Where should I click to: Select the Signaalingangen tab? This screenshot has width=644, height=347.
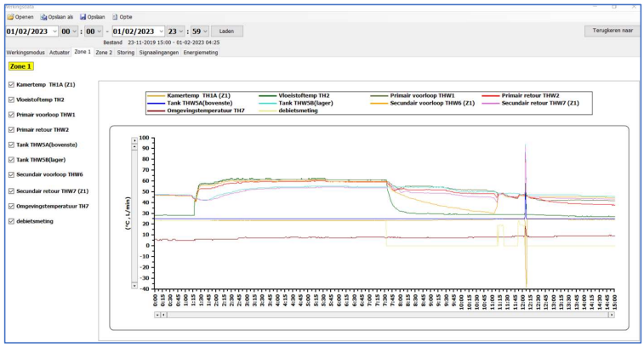(160, 52)
